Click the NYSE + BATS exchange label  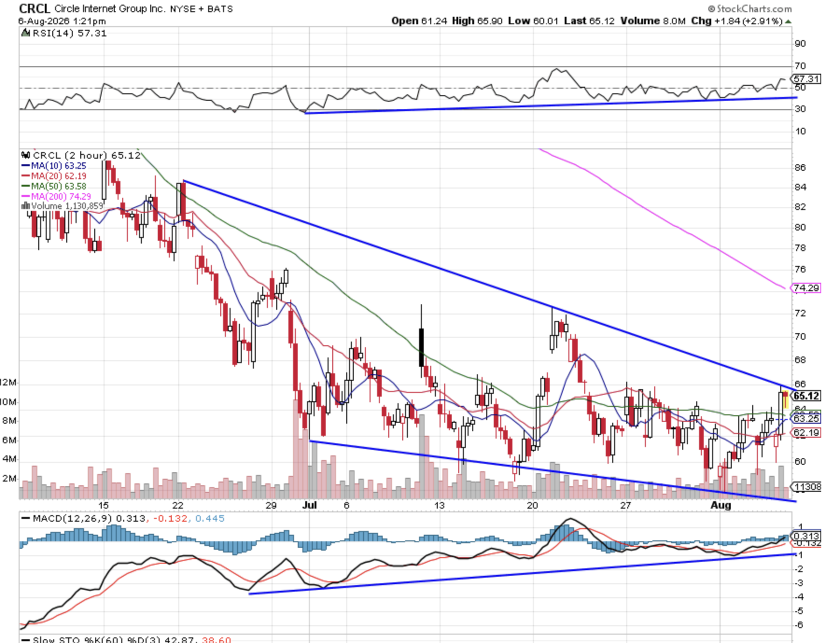pos(201,9)
